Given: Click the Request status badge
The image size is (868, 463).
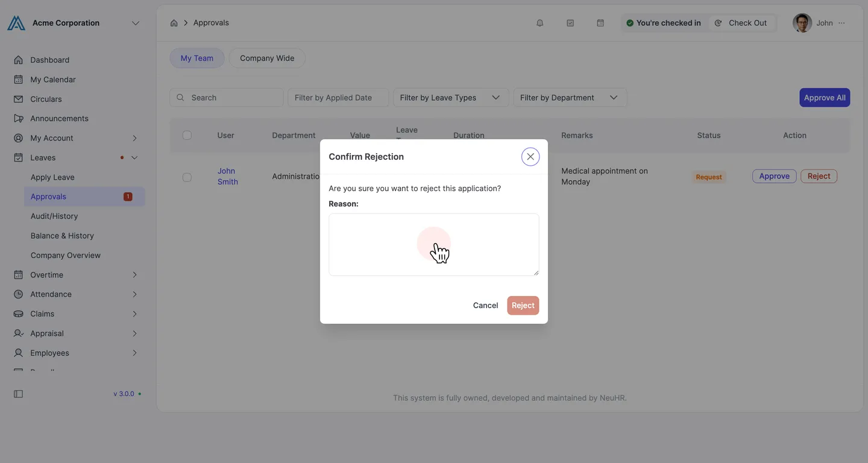Looking at the screenshot, I should click(709, 177).
